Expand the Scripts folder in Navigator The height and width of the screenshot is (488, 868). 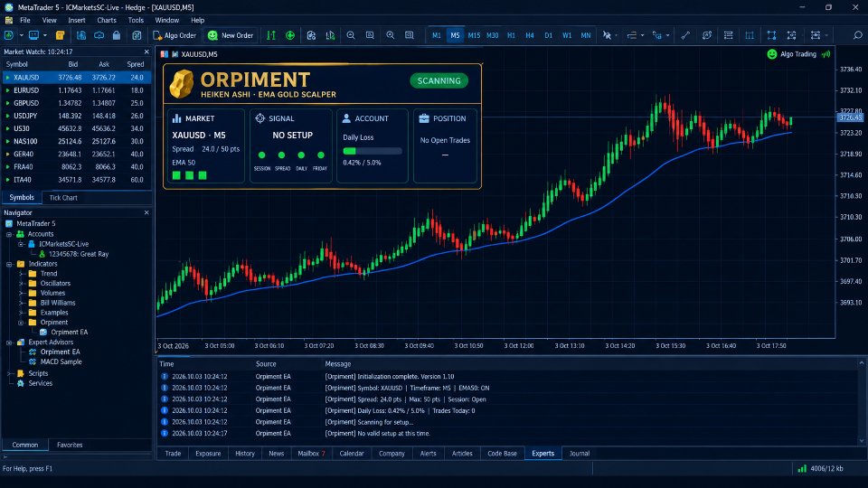click(9, 373)
